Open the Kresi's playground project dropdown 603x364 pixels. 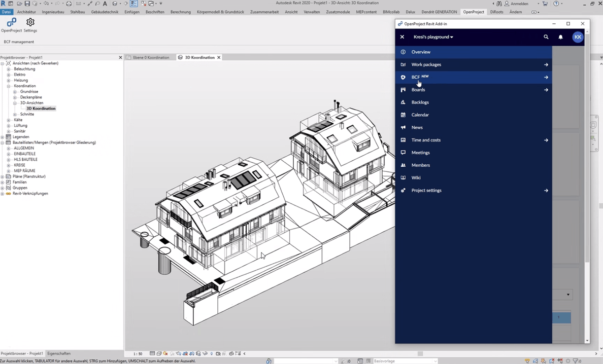tap(433, 37)
